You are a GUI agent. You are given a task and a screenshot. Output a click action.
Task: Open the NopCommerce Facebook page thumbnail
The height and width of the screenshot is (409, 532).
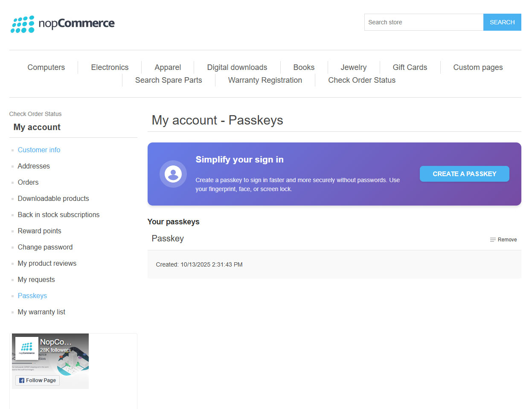coord(26,348)
